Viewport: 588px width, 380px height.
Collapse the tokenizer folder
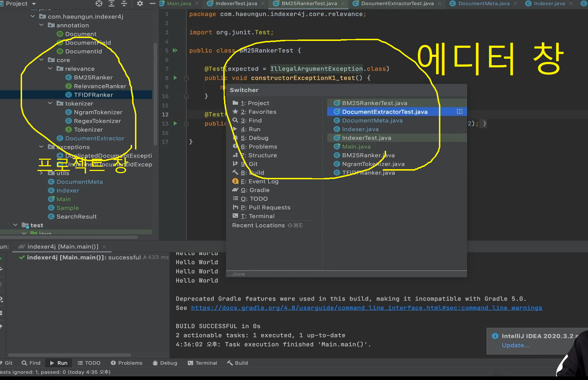[50, 103]
